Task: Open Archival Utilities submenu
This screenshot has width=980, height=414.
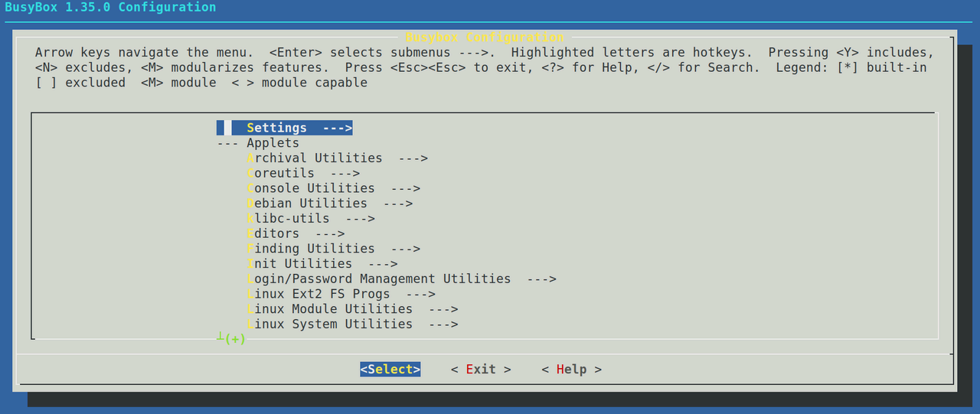Action: 337,158
